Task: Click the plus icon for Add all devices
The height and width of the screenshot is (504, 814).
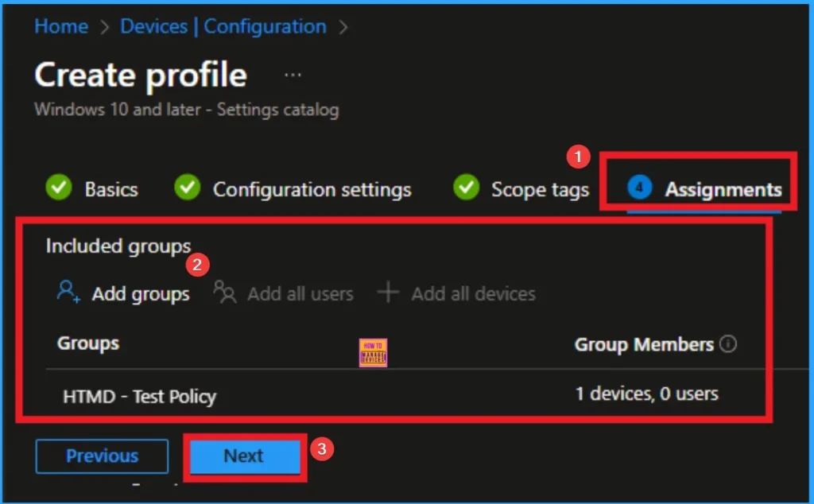Action: point(388,293)
